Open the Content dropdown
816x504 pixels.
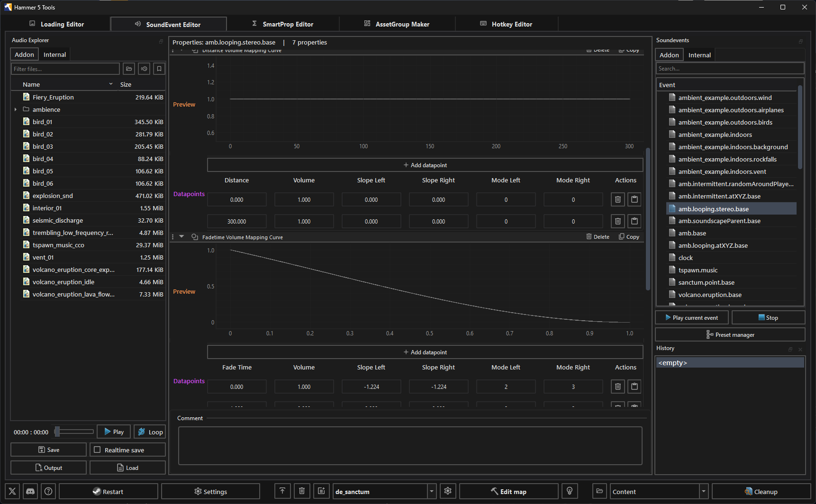(x=703, y=491)
